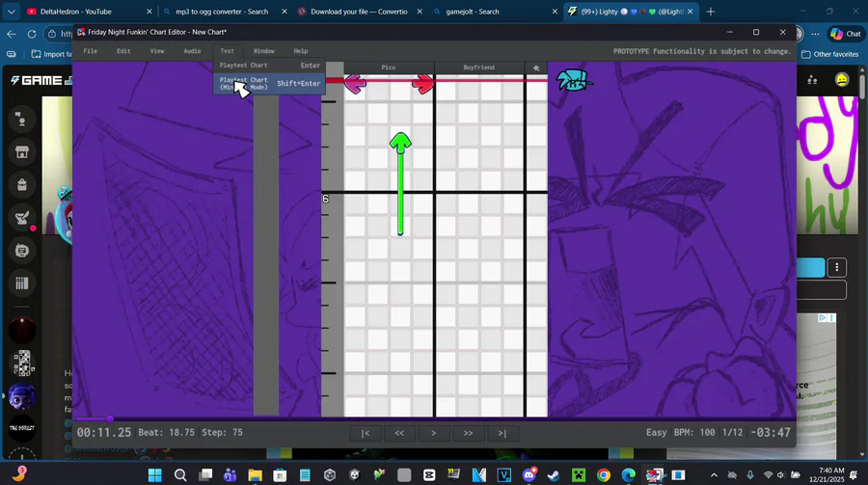
Task: Click the red right arrow strumline note
Action: tap(423, 84)
